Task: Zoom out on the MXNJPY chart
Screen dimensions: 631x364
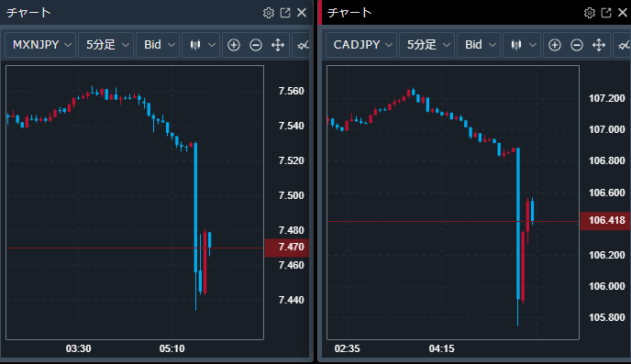Action: pyautogui.click(x=256, y=45)
